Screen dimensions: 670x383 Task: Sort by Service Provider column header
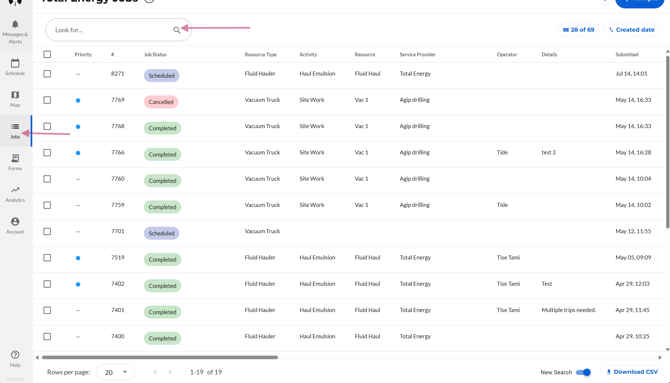(x=417, y=55)
